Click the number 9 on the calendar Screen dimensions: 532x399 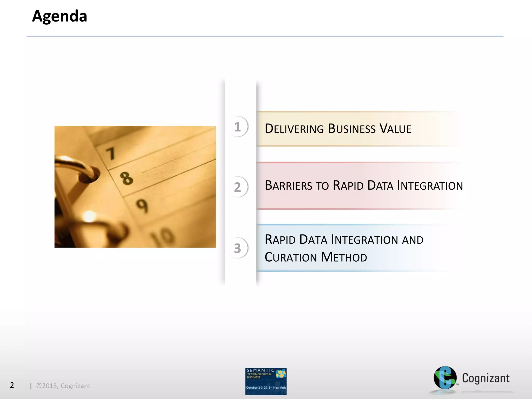tap(142, 206)
